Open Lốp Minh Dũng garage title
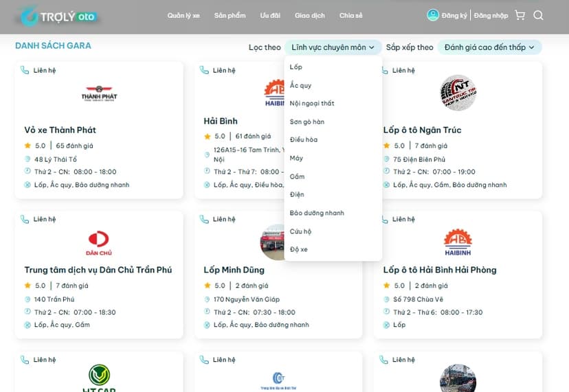Viewport: 569px width, 392px height. pos(234,270)
